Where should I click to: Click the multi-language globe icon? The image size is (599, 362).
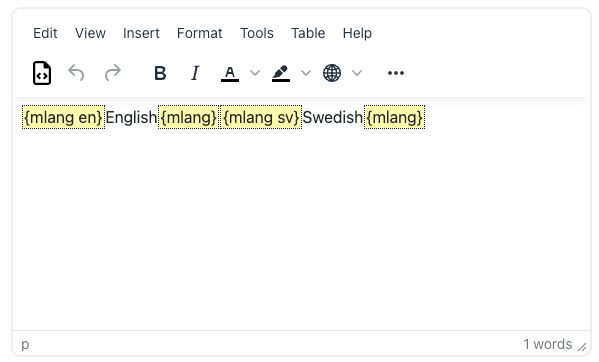(332, 73)
